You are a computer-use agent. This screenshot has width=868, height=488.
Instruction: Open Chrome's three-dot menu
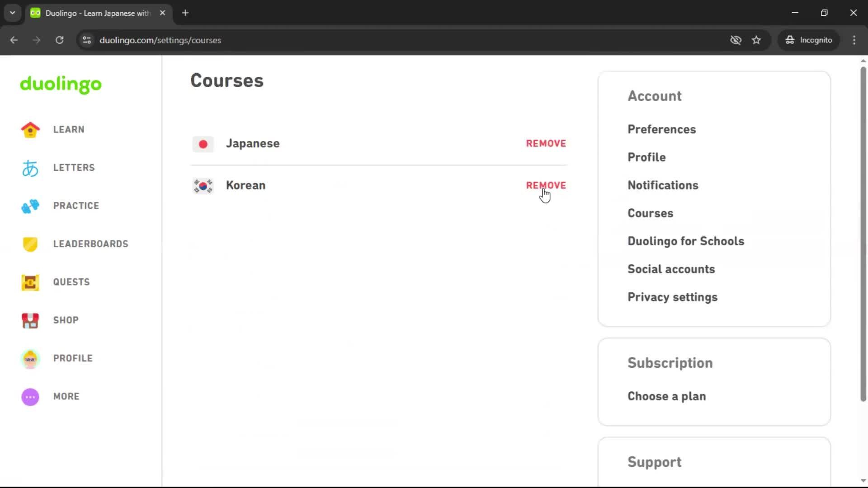[854, 40]
